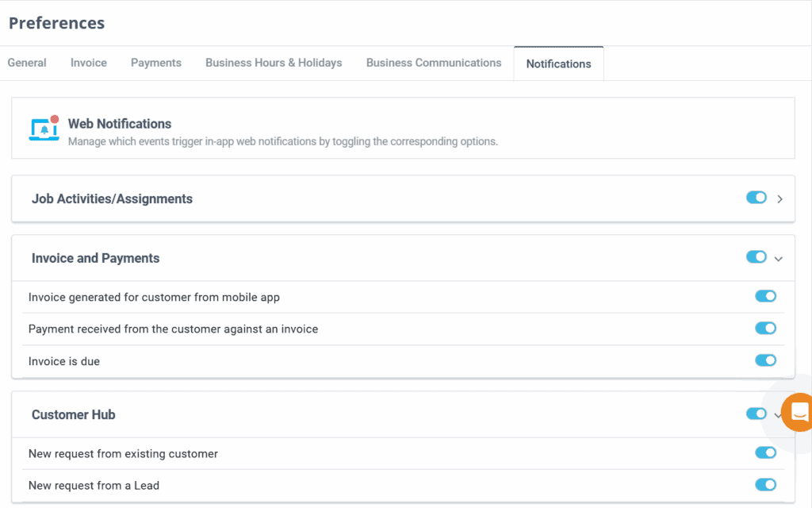Image resolution: width=812 pixels, height=508 pixels.
Task: Disable New request from existing customer toggle
Action: click(x=765, y=452)
